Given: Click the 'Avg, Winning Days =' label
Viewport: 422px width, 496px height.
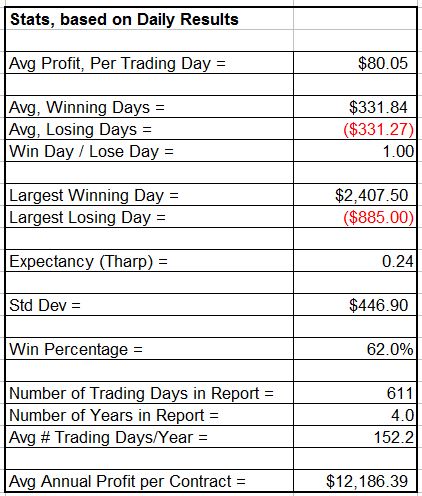Looking at the screenshot, I should [87, 107].
